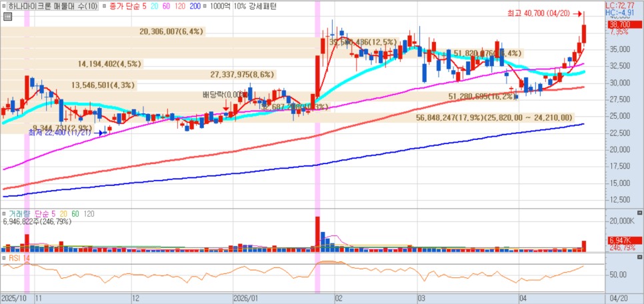Click the small square marker before RSI 14
The height and width of the screenshot is (304, 644).
pyautogui.click(x=4, y=258)
